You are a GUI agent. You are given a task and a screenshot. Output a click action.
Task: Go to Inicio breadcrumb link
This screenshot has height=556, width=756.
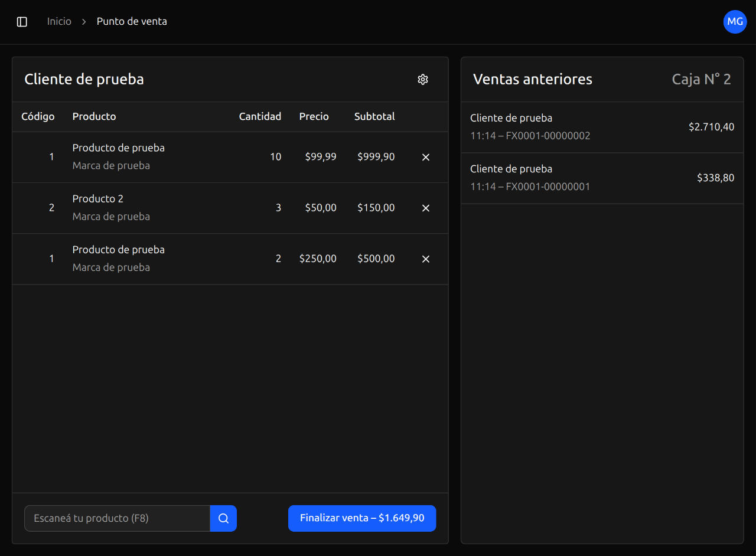point(59,22)
